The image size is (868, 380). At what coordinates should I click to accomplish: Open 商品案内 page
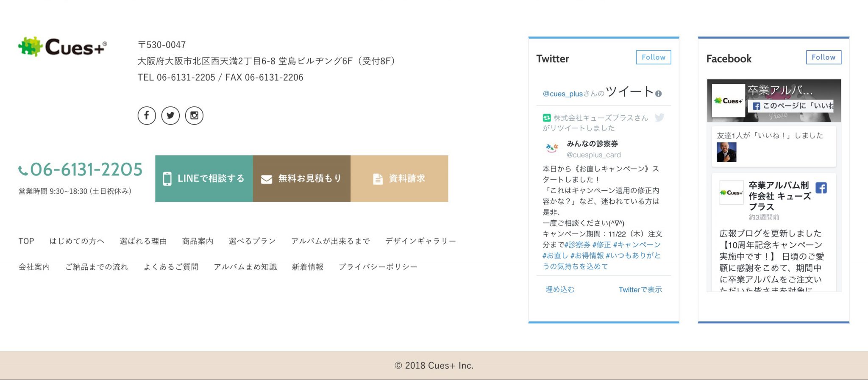point(198,241)
